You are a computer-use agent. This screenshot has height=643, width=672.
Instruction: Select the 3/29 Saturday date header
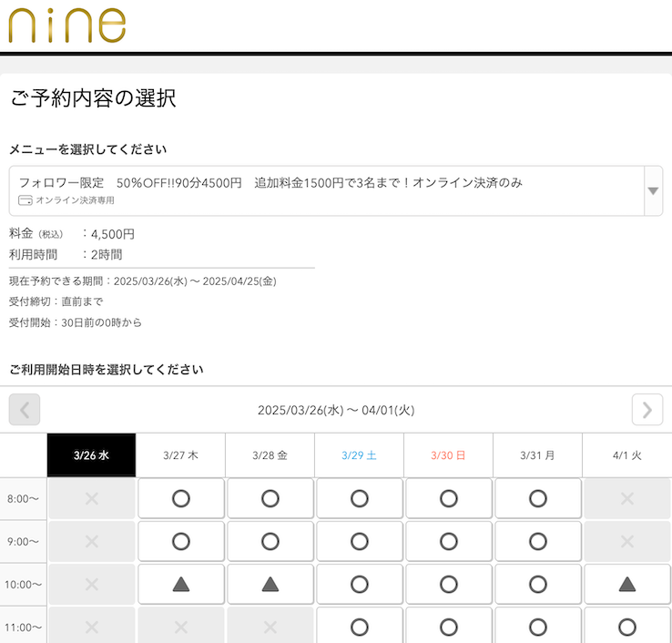[x=359, y=455]
